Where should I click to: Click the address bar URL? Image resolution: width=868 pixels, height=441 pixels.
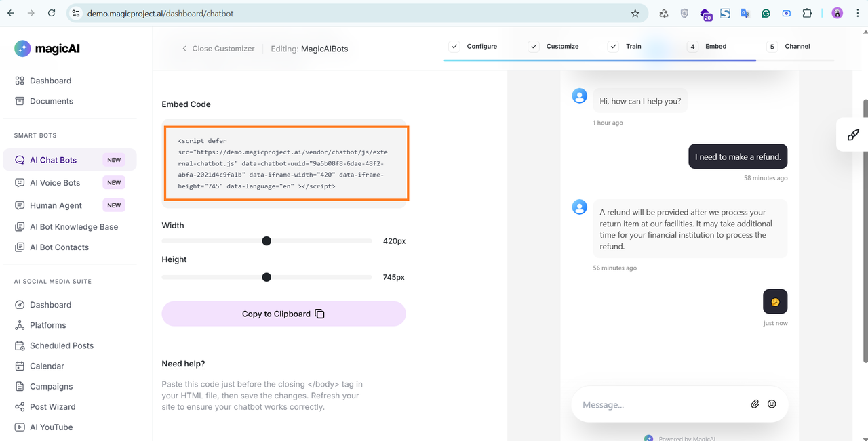click(x=161, y=13)
